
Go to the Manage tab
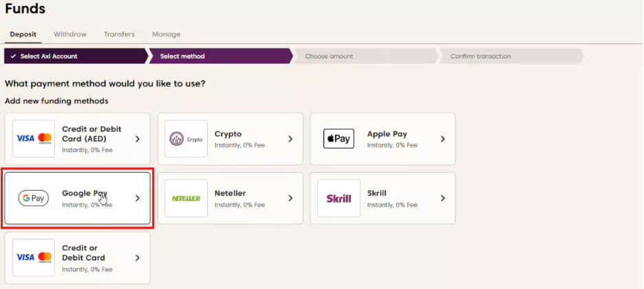166,34
